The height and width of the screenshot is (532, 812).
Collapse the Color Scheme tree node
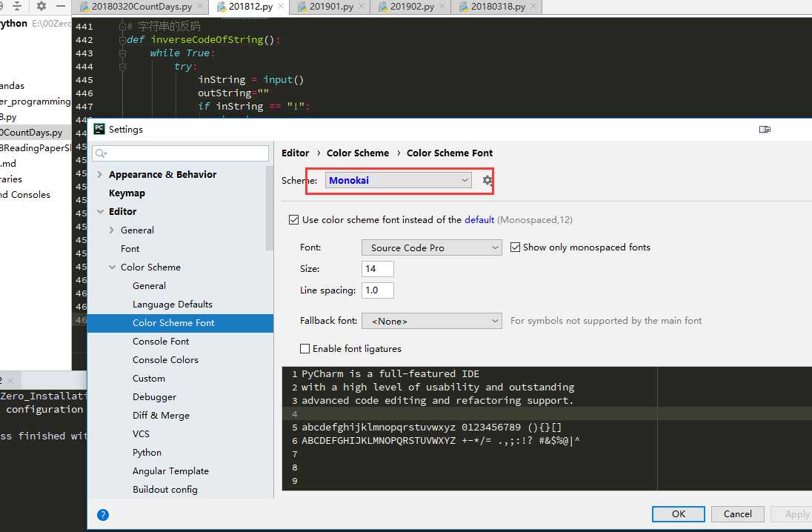click(112, 267)
